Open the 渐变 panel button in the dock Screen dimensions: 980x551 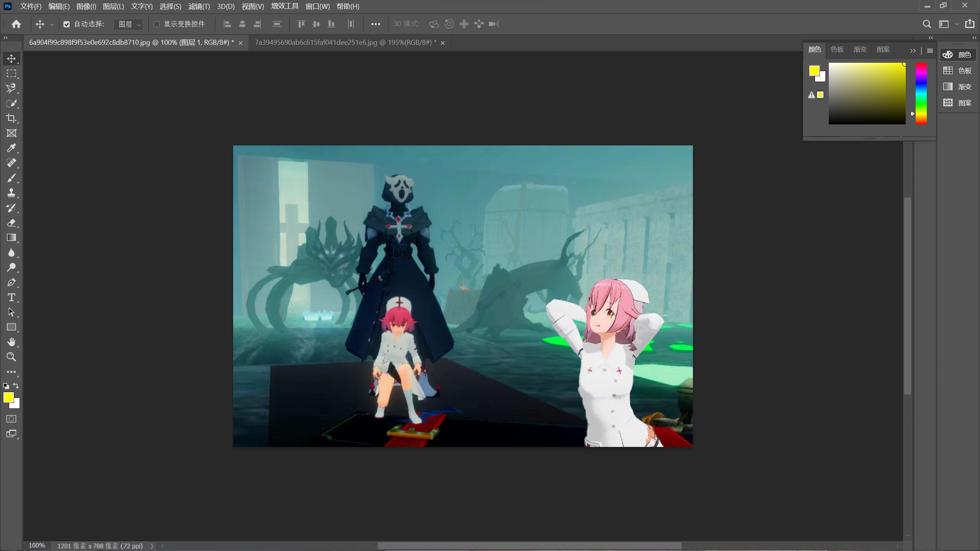click(x=957, y=87)
